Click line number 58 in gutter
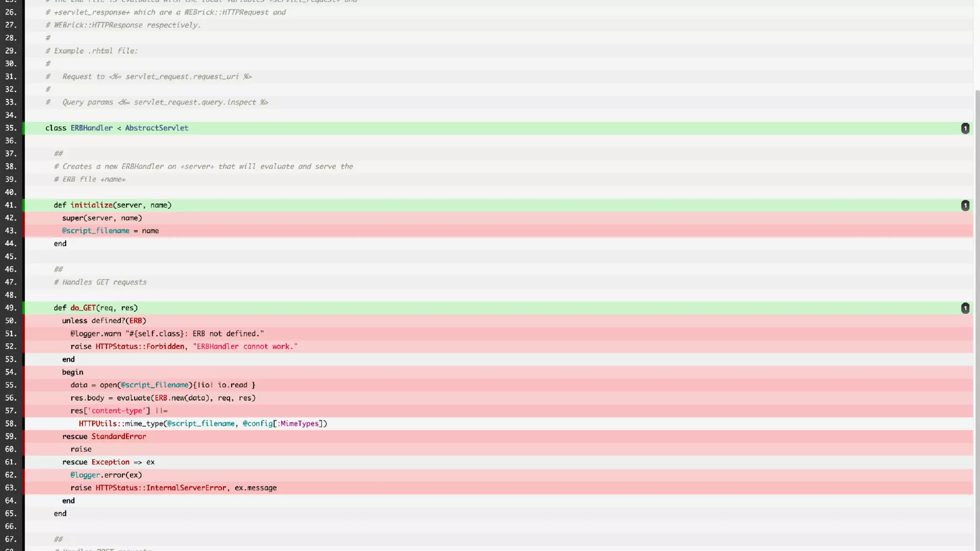The image size is (980, 551). click(11, 424)
